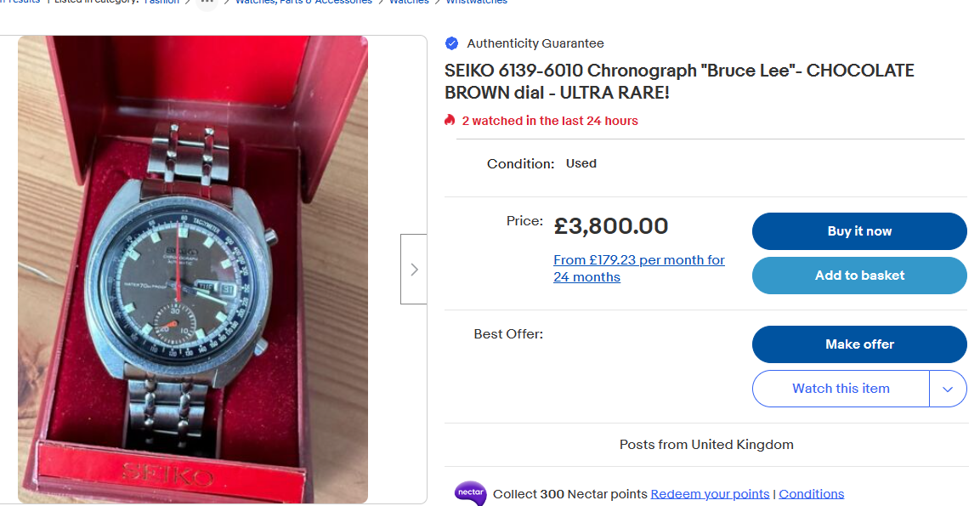Viewport: 980px width, 506px height.
Task: Navigate to the Wristwatches breadcrumb category
Action: tap(476, 3)
